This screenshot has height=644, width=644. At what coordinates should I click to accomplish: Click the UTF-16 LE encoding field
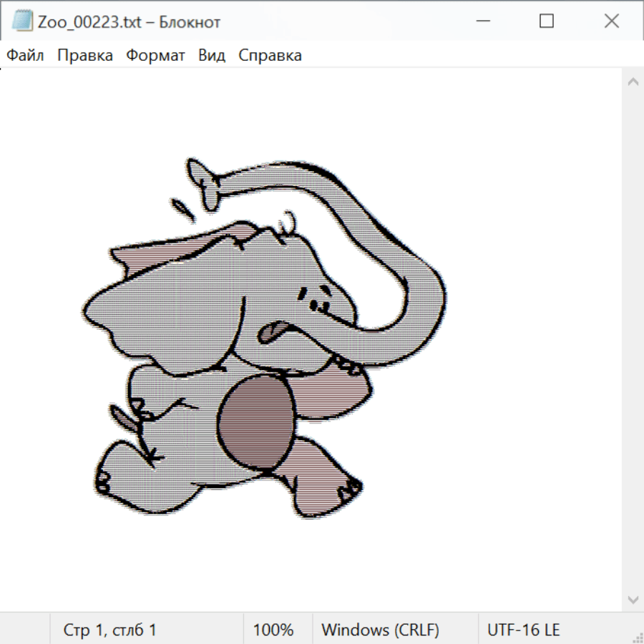(x=523, y=630)
